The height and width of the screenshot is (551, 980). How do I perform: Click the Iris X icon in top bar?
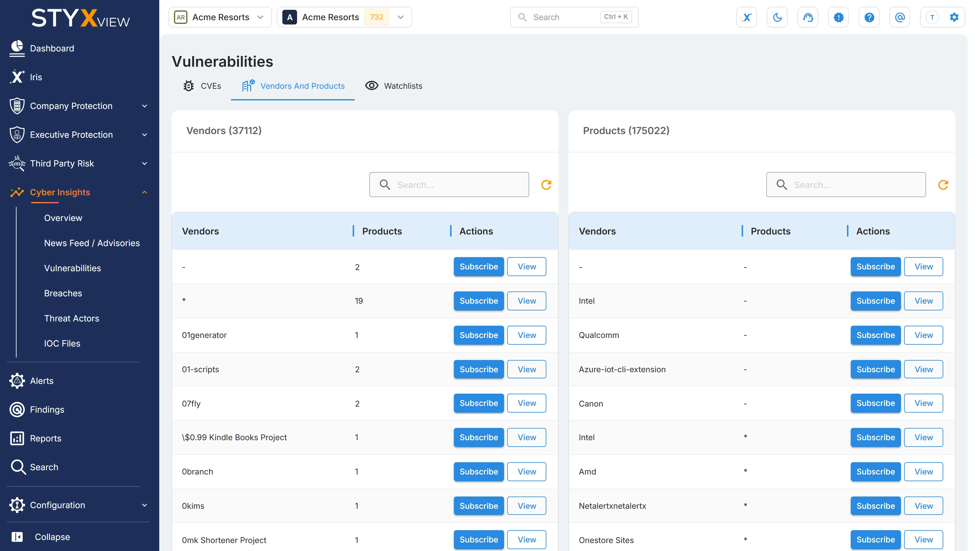click(x=746, y=17)
